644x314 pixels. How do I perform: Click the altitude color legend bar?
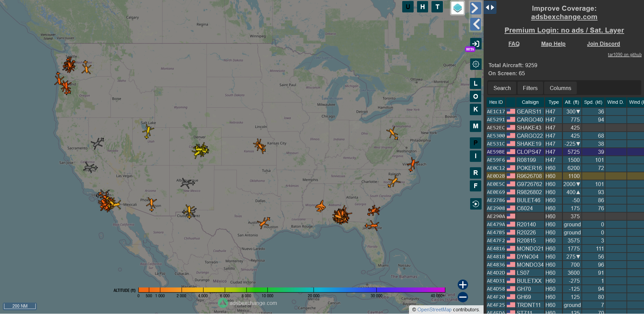click(x=292, y=289)
